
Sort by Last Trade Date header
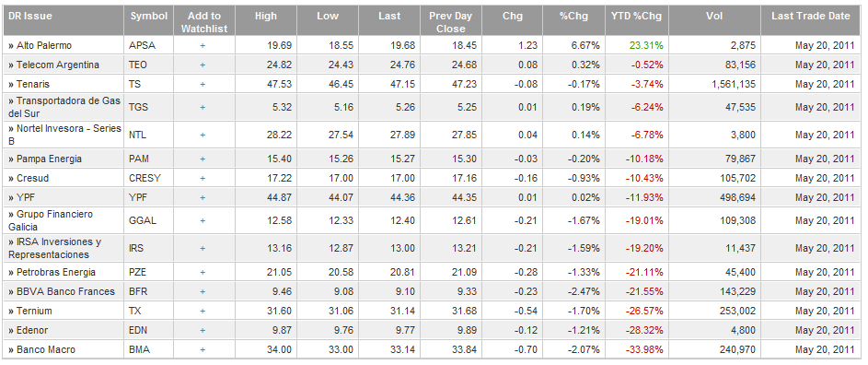click(810, 16)
